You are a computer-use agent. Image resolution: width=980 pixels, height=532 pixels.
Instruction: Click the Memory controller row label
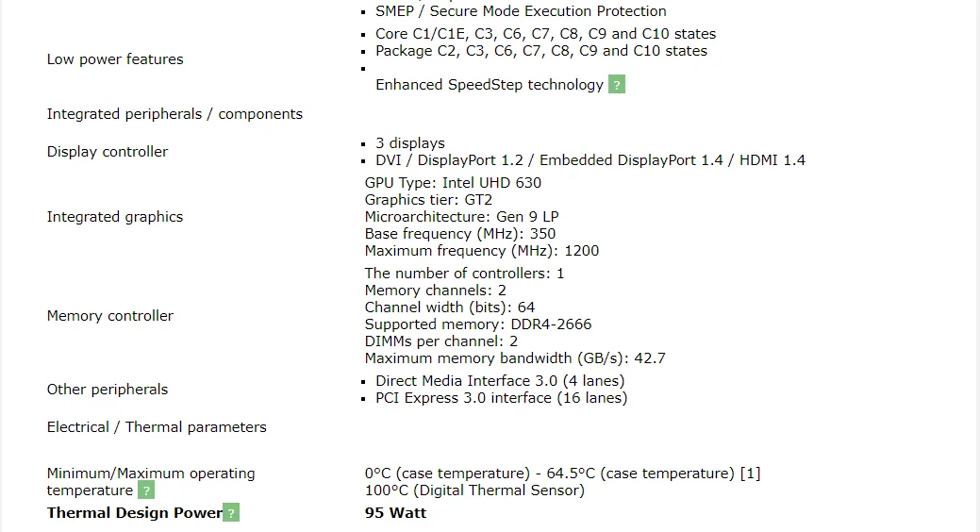point(110,316)
